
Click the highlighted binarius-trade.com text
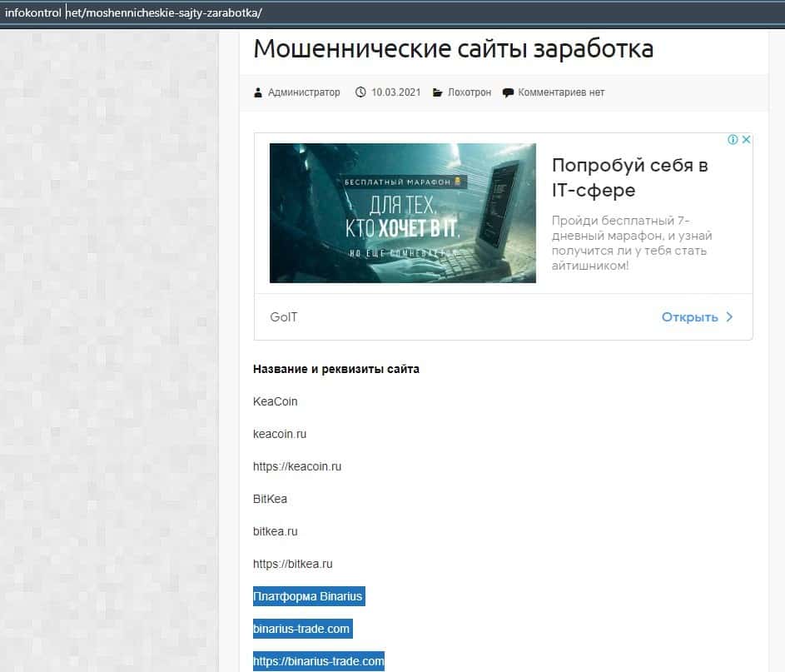click(301, 629)
